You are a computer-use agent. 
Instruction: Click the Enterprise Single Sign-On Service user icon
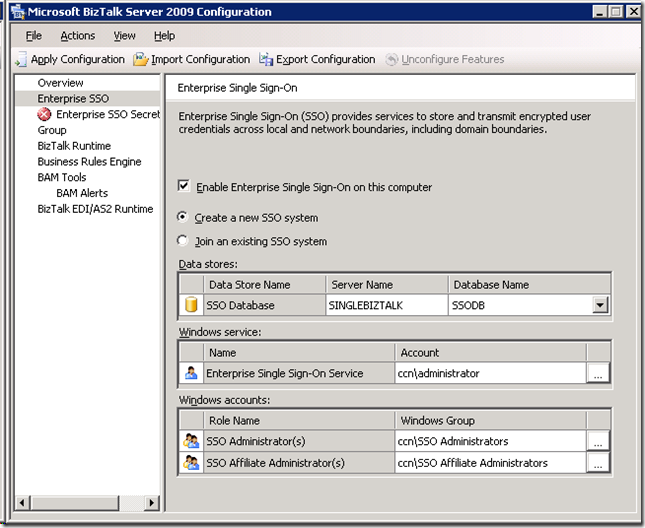click(191, 373)
